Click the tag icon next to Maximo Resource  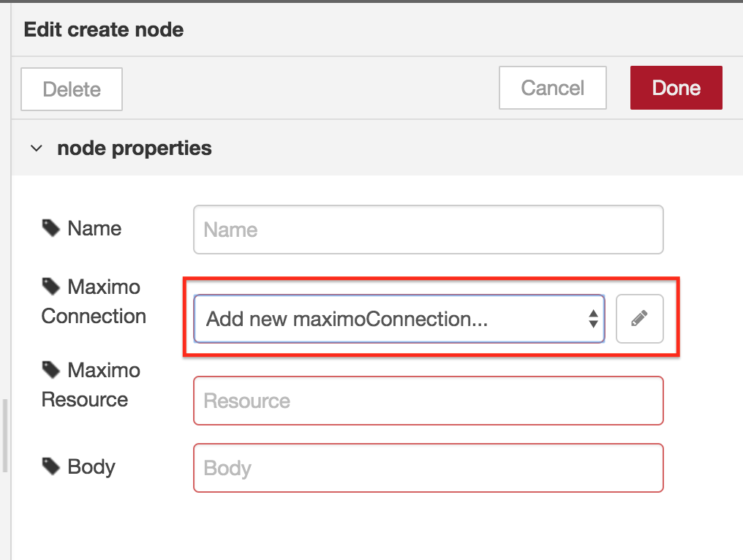click(x=50, y=369)
